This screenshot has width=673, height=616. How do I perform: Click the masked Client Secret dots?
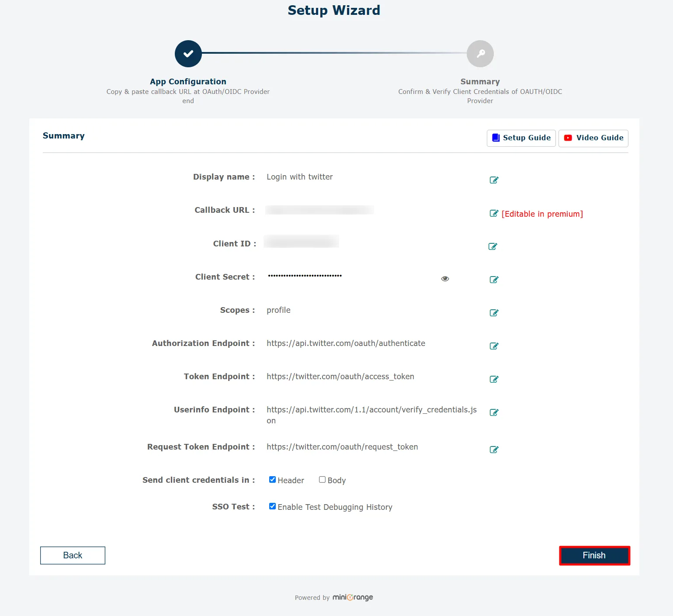(305, 276)
